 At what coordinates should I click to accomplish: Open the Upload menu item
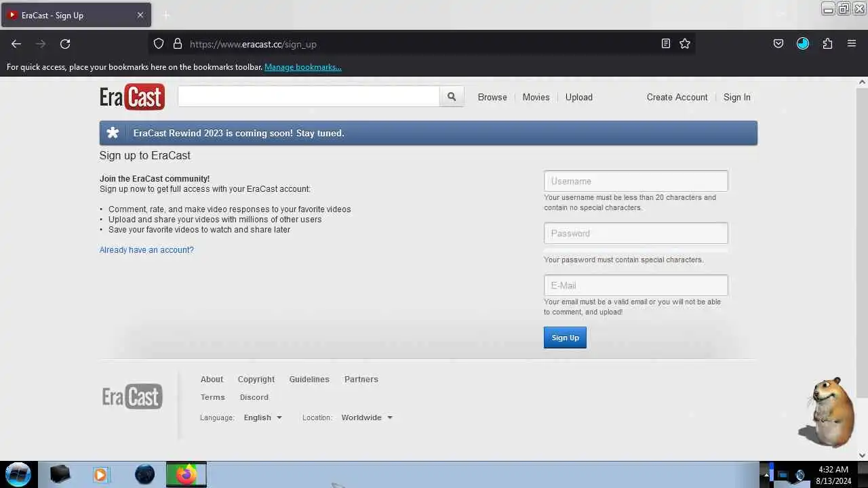pyautogui.click(x=579, y=97)
